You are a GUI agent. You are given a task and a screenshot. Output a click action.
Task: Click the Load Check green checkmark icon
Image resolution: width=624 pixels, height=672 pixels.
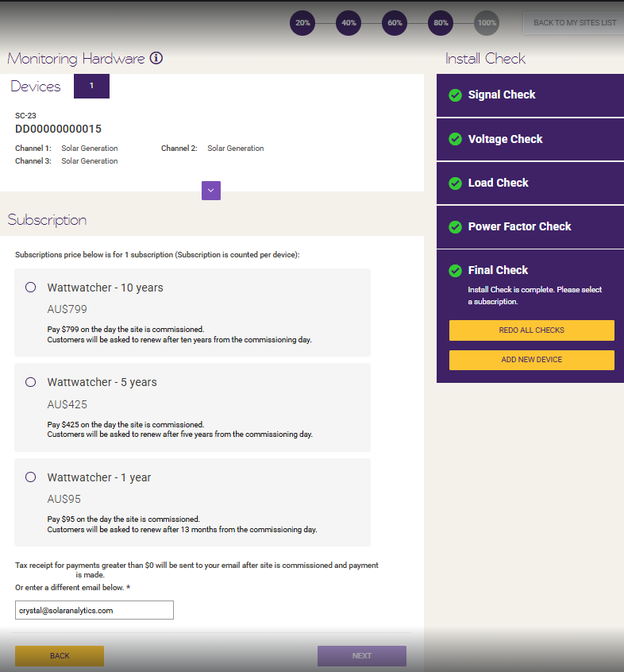[x=455, y=183]
